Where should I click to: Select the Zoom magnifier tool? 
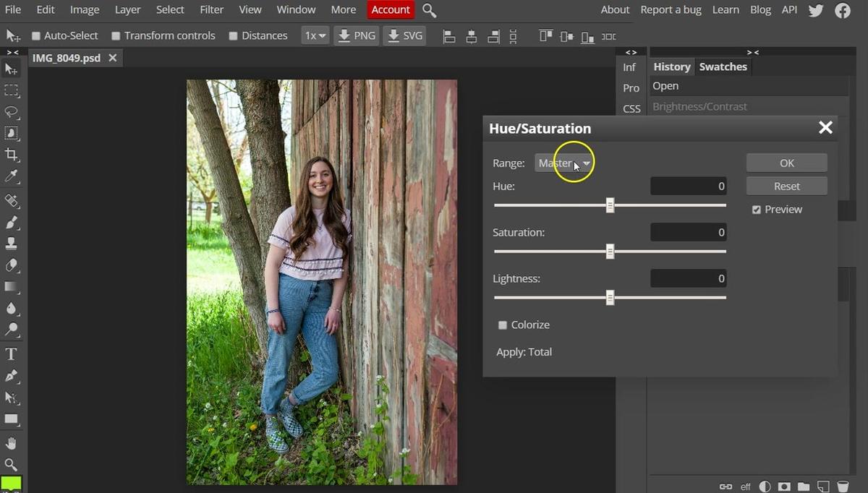click(12, 465)
